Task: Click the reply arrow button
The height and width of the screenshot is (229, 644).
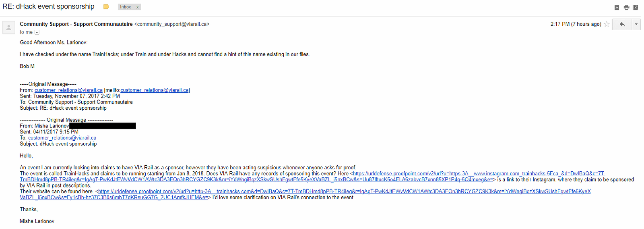Action: 622,24
